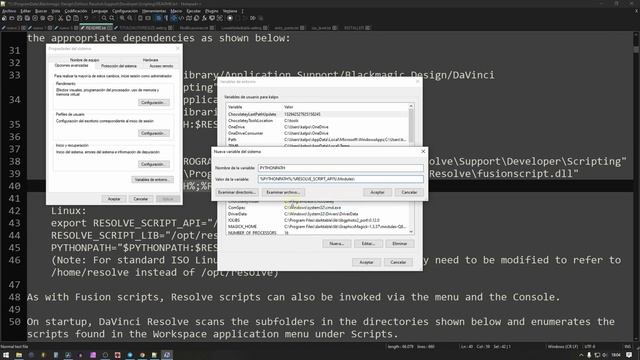This screenshot has width=640, height=360.
Task: Open the Lenguaje menu
Action: click(100, 11)
